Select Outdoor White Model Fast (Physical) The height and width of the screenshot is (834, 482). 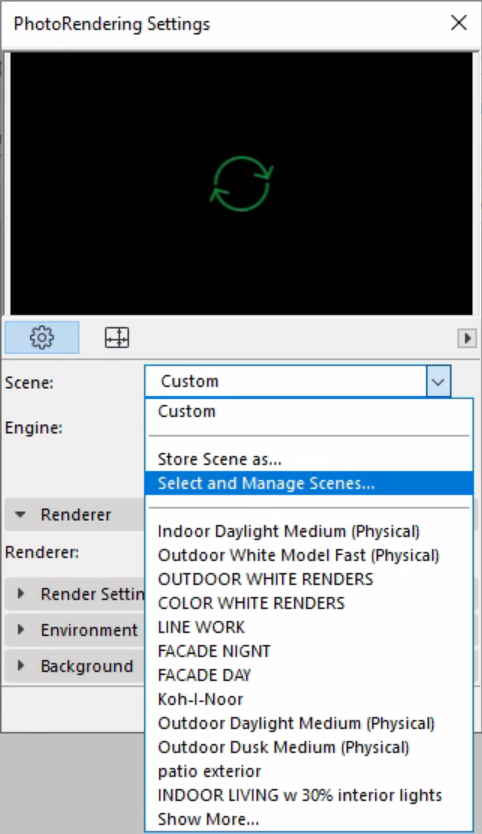(309, 555)
